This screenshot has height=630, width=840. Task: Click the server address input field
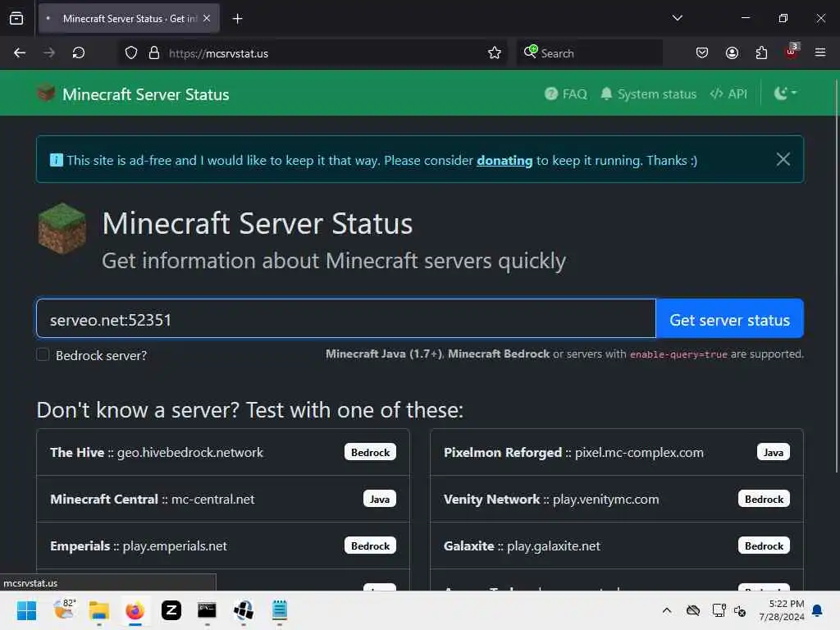346,319
